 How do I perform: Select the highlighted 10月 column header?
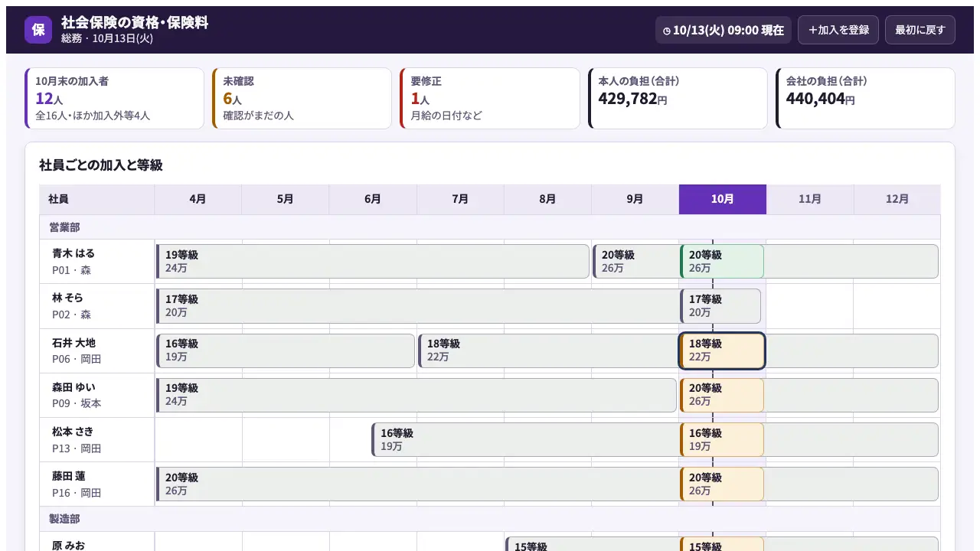point(723,199)
